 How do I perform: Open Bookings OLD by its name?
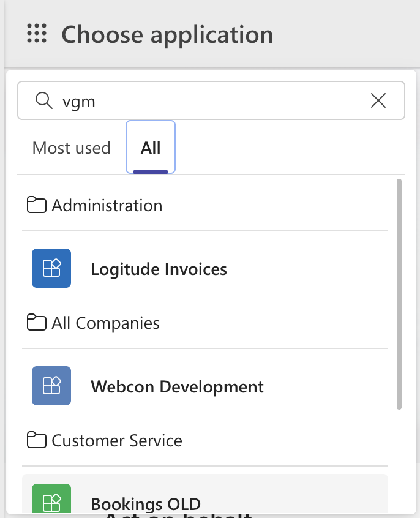coord(146,503)
